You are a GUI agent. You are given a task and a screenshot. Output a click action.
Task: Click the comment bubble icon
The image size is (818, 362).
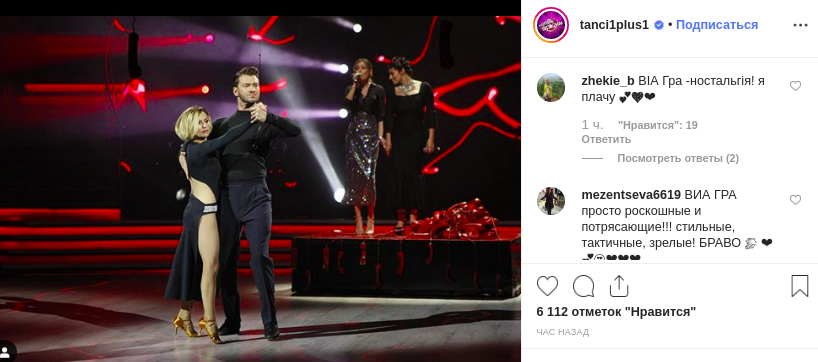583,286
